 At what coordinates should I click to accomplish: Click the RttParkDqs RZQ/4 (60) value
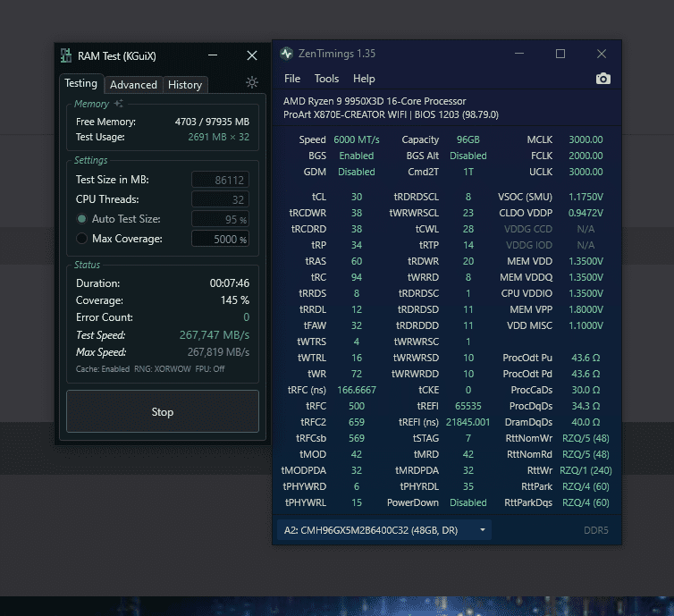pyautogui.click(x=586, y=502)
